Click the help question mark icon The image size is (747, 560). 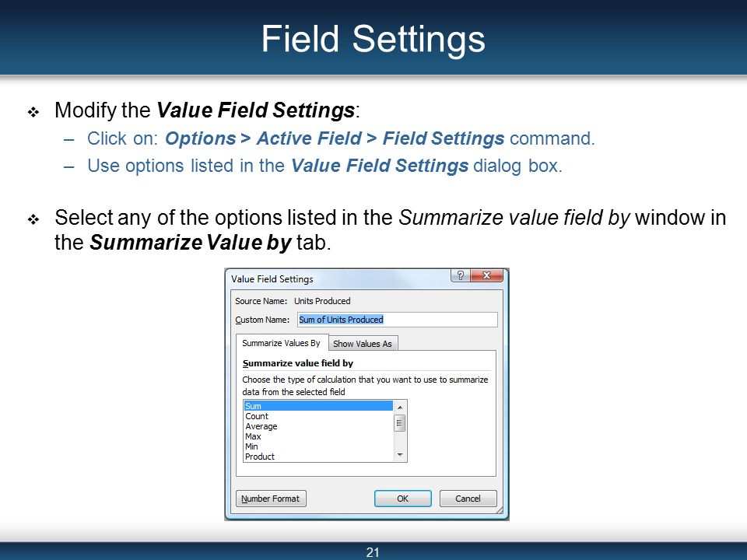(x=460, y=275)
